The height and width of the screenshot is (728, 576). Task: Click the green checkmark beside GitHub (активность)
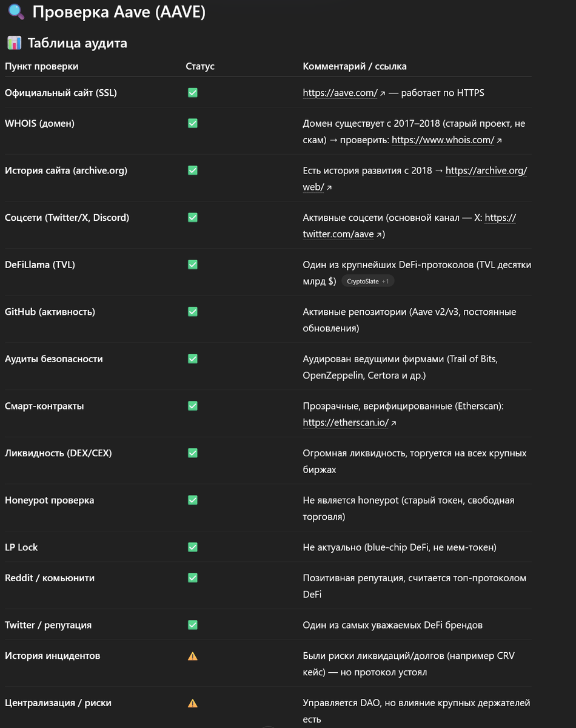tap(193, 311)
